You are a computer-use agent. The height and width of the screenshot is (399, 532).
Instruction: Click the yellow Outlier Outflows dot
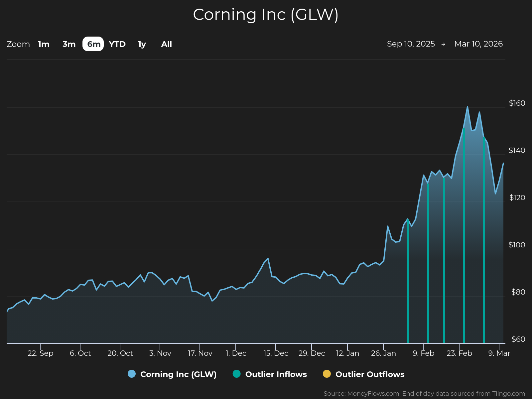pyautogui.click(x=327, y=374)
